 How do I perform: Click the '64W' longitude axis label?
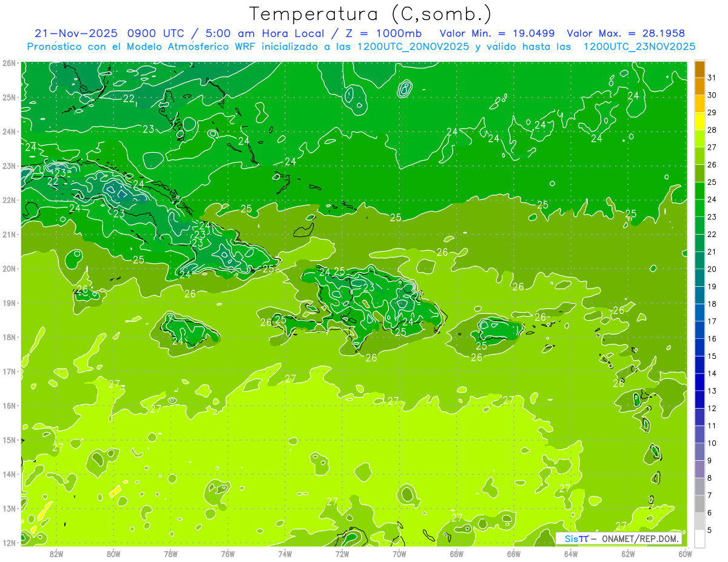point(571,554)
